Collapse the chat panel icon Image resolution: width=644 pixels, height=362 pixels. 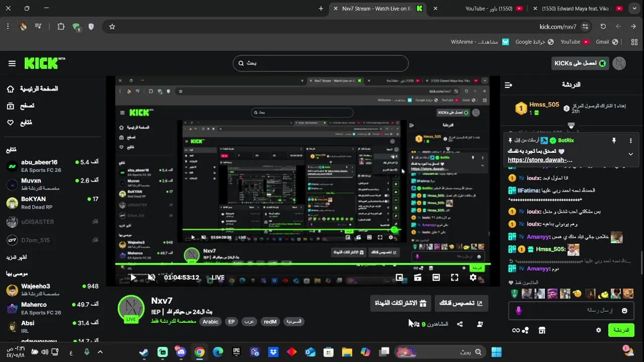pyautogui.click(x=508, y=85)
